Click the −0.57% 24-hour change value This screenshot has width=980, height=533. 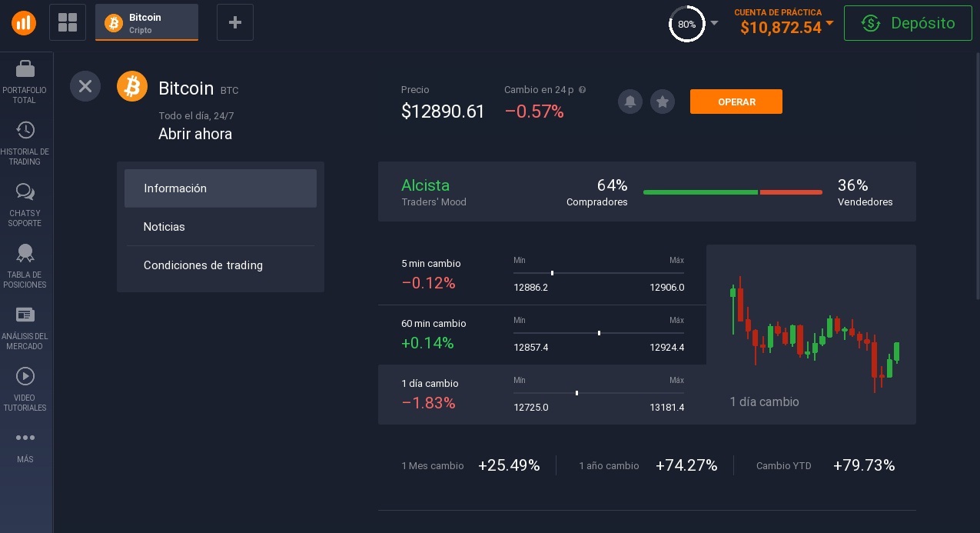coord(534,112)
